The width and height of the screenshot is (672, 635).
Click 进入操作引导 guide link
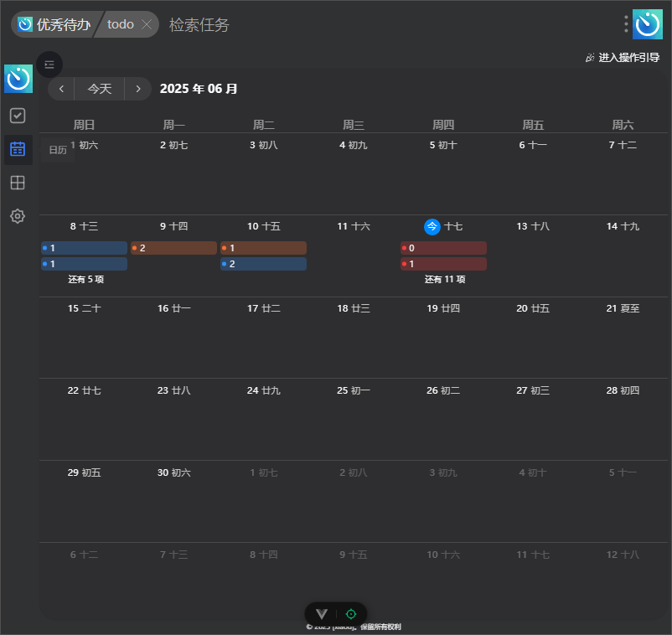tap(623, 58)
